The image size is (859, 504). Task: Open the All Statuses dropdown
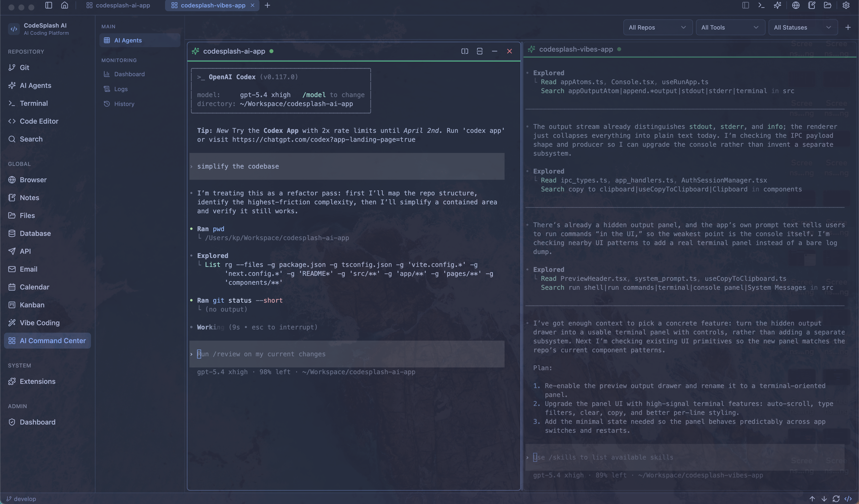pos(803,27)
